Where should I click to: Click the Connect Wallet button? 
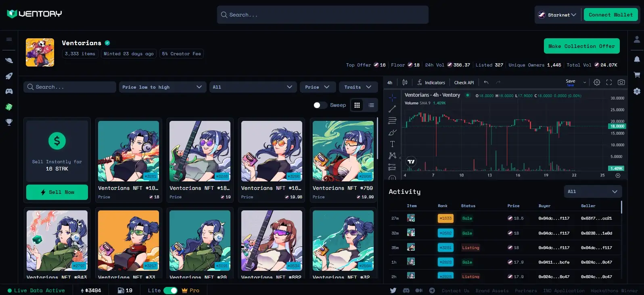(x=611, y=15)
